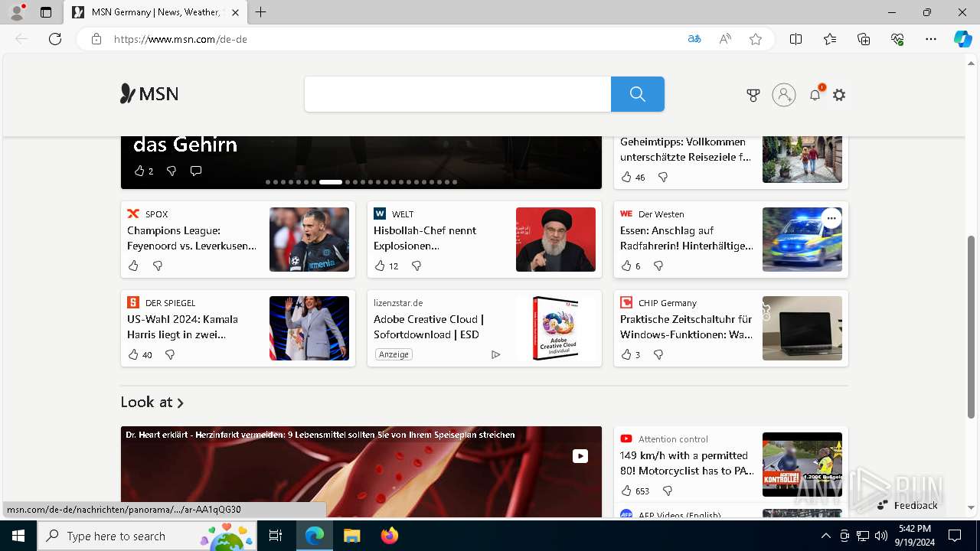Open the Windows Start menu

tap(18, 536)
